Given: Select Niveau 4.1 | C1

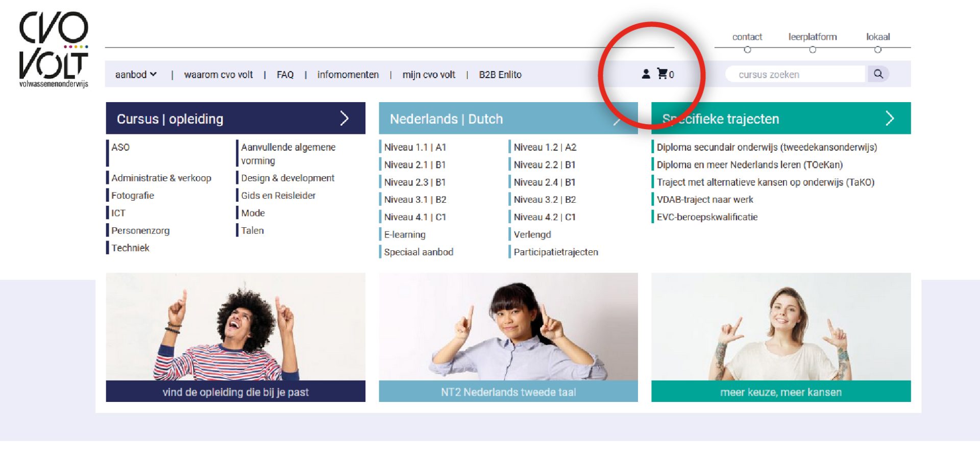Looking at the screenshot, I should pyautogui.click(x=415, y=217).
